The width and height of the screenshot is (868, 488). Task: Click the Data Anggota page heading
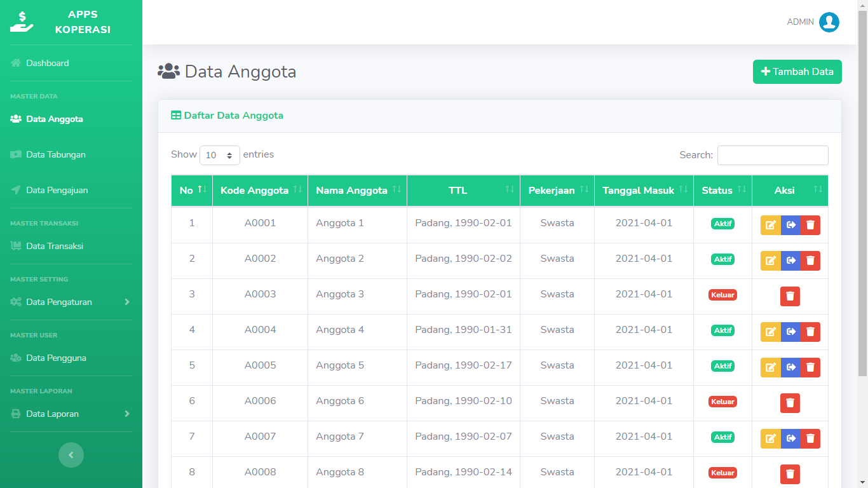click(227, 71)
